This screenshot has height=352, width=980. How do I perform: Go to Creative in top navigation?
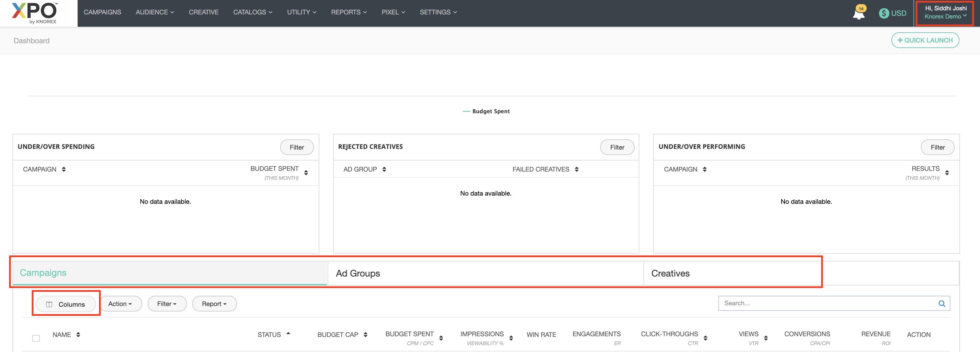[x=204, y=12]
